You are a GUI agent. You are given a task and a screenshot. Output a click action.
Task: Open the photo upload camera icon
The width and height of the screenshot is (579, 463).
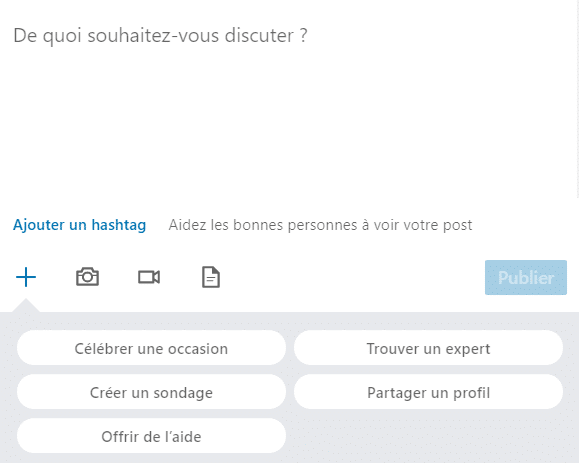tap(88, 277)
